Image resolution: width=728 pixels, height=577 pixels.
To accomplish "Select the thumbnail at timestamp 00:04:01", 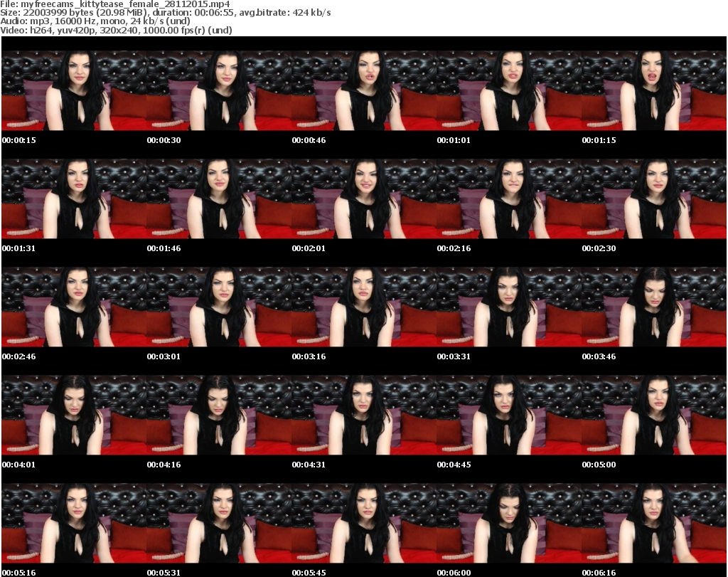I will click(74, 415).
